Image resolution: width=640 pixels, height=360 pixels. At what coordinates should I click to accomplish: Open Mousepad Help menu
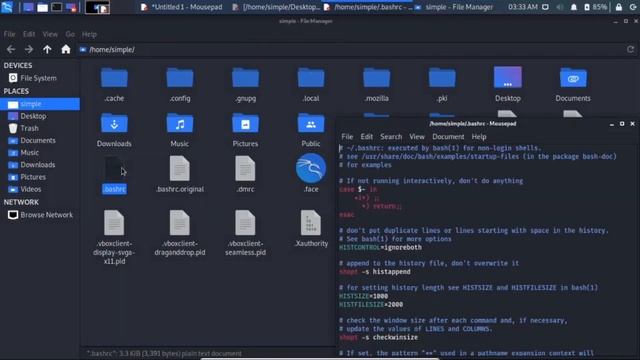[479, 137]
